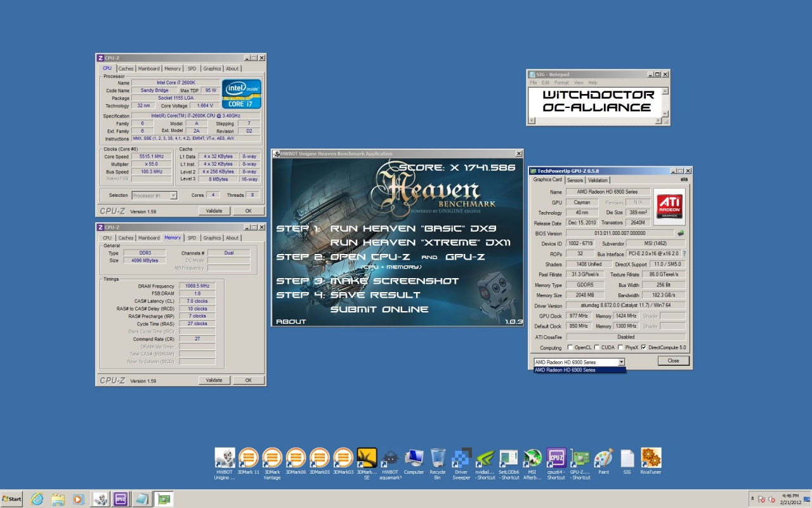
Task: Launch MSI Afterburner from the desktop
Action: click(x=532, y=458)
